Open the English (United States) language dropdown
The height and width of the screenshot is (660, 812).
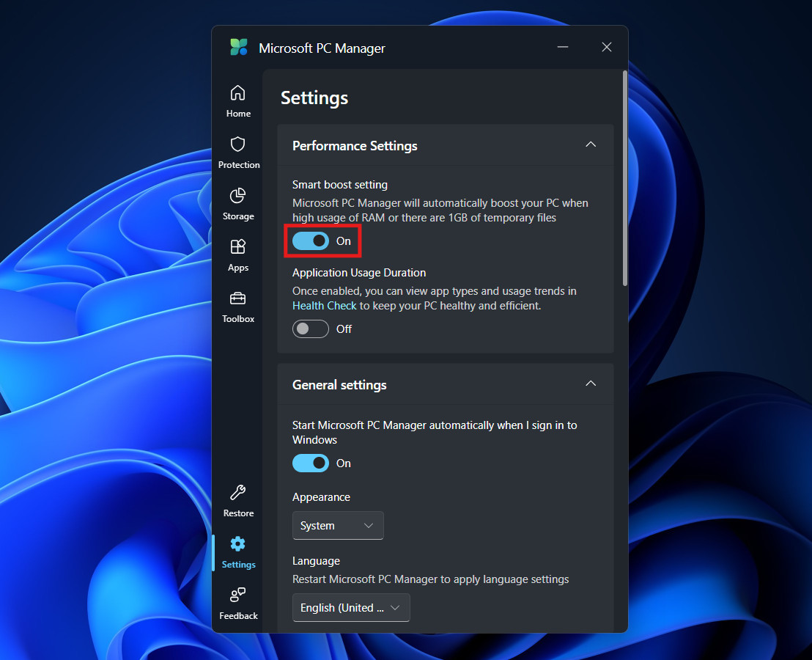[350, 607]
